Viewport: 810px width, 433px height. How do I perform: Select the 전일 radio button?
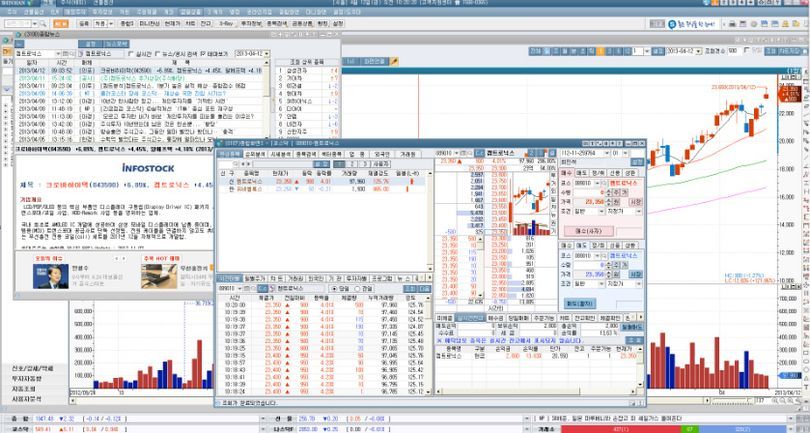(357, 289)
